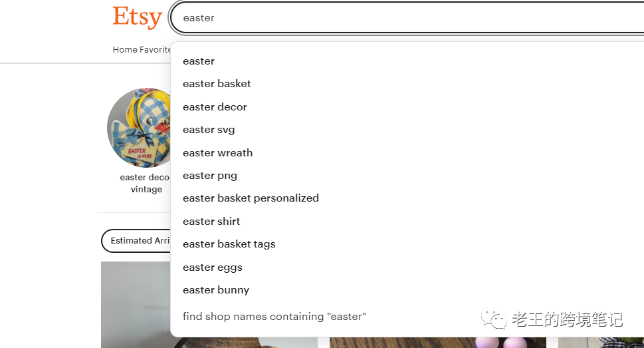Pick "easter decor" from search suggestions
Viewport: 644px width, 348px height.
click(x=215, y=107)
